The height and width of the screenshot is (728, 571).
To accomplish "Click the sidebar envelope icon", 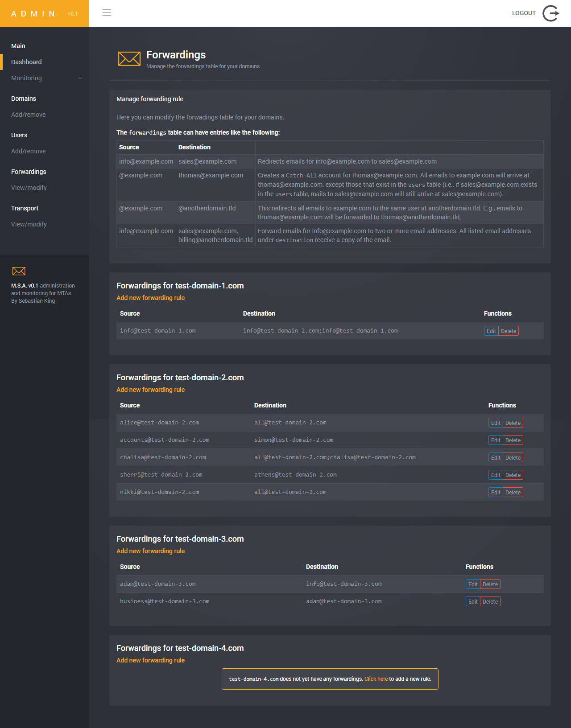I will (19, 271).
